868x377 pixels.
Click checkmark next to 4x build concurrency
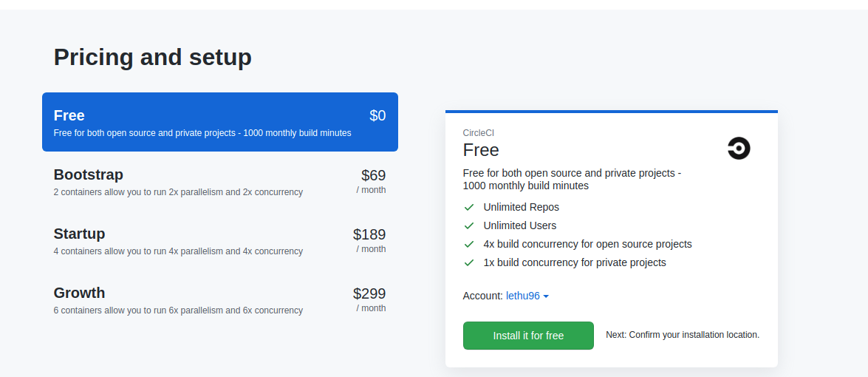point(468,244)
